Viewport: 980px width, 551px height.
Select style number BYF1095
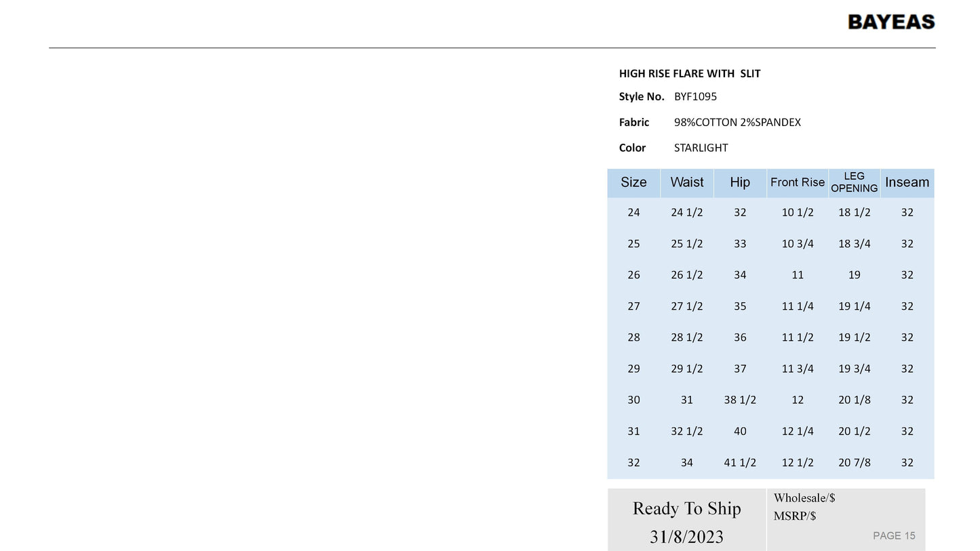(695, 97)
